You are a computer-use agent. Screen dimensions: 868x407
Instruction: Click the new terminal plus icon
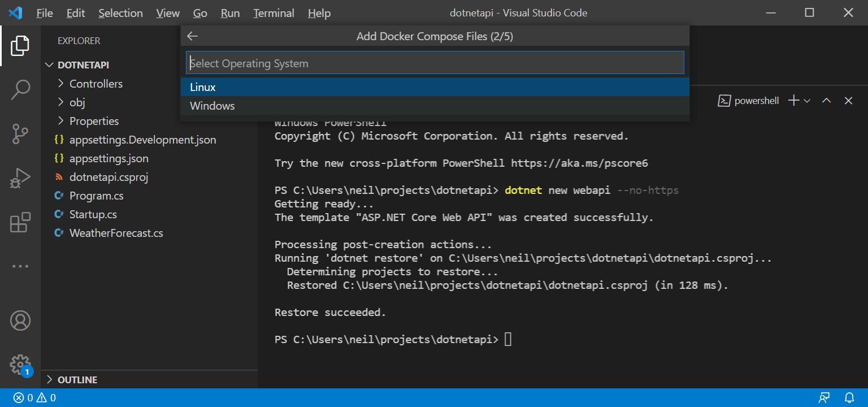[793, 101]
